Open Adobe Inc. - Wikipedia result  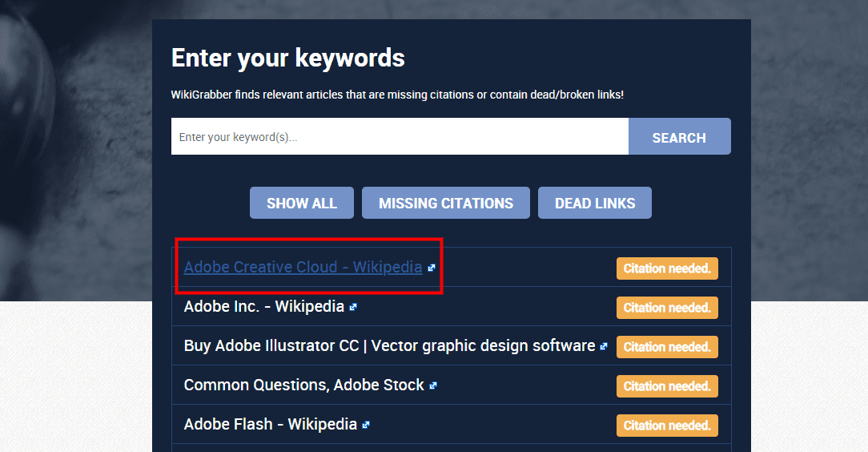click(264, 306)
